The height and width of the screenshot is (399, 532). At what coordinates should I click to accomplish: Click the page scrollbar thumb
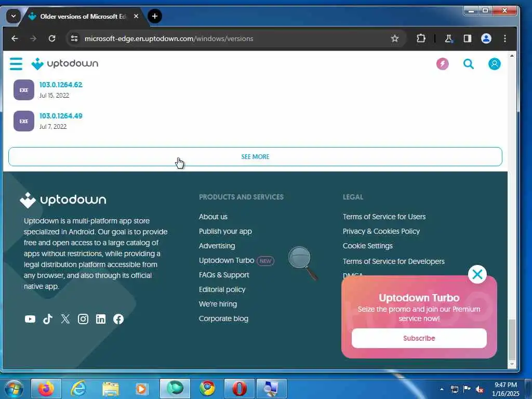click(x=512, y=339)
